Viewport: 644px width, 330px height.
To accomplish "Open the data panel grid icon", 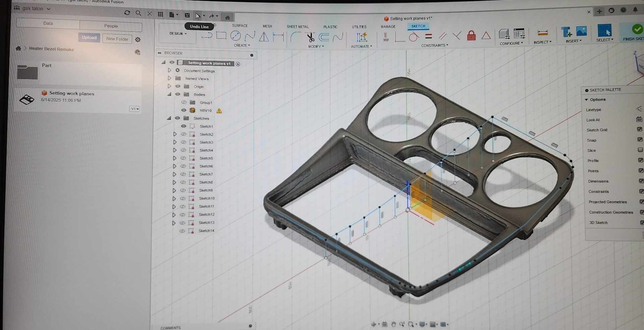I will coord(160,14).
